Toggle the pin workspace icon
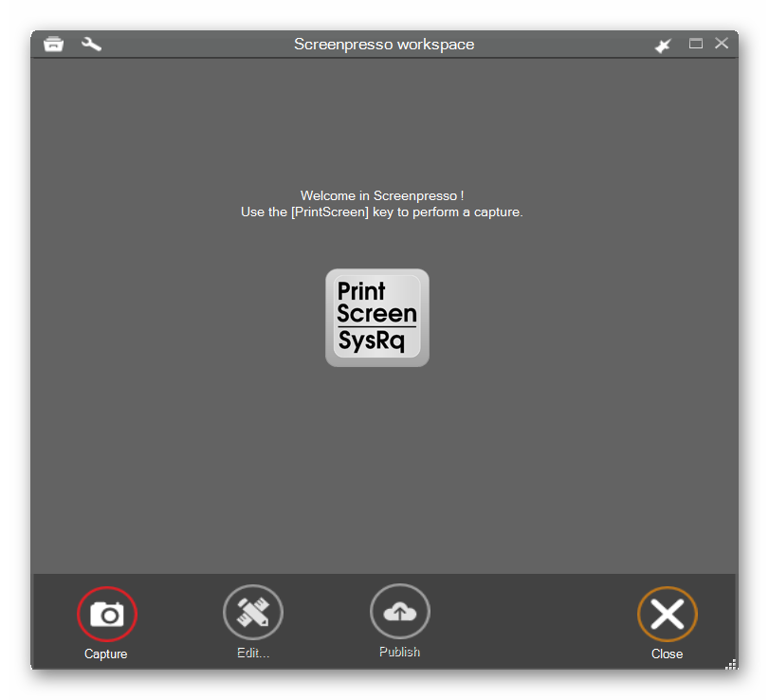The height and width of the screenshot is (700, 769). pos(663,46)
